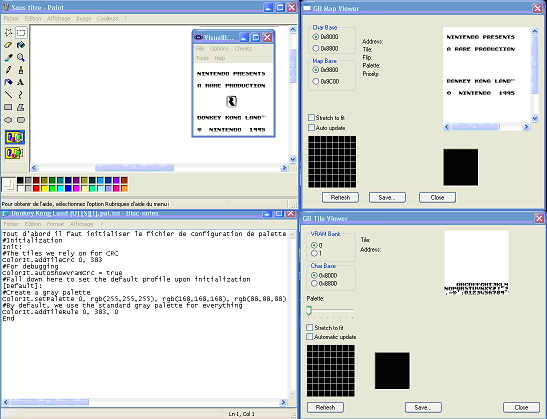This screenshot has width=547, height=419.
Task: Enable Auto update in Map Viewer
Action: [312, 128]
